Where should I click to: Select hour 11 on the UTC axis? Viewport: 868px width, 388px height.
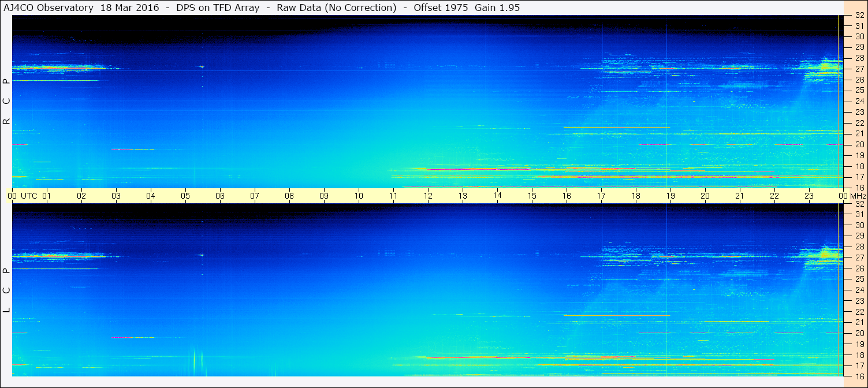tap(393, 196)
